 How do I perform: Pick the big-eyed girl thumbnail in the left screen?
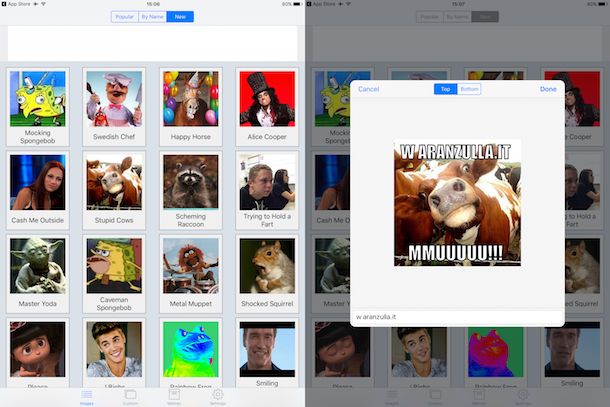coord(38,349)
